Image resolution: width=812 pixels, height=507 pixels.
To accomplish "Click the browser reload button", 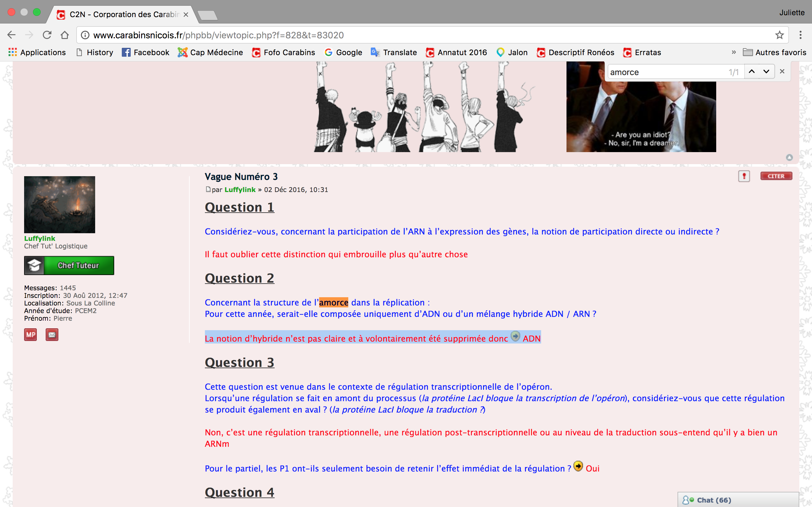I will 47,35.
